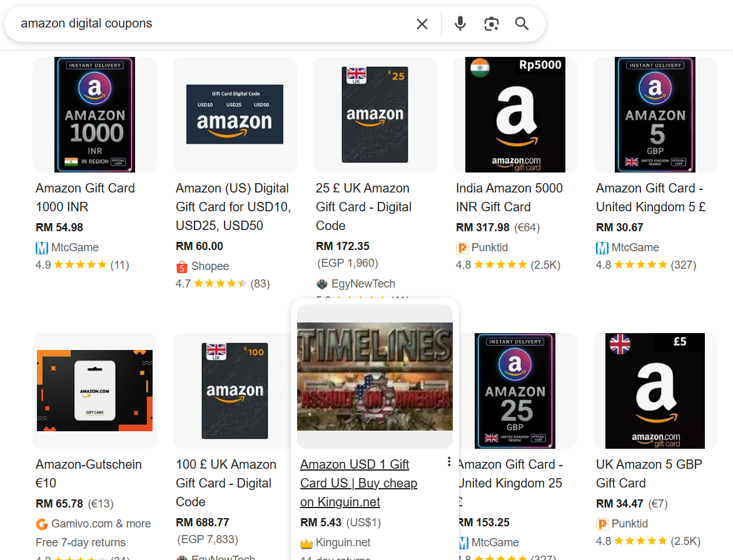Click the search input field

point(188,23)
